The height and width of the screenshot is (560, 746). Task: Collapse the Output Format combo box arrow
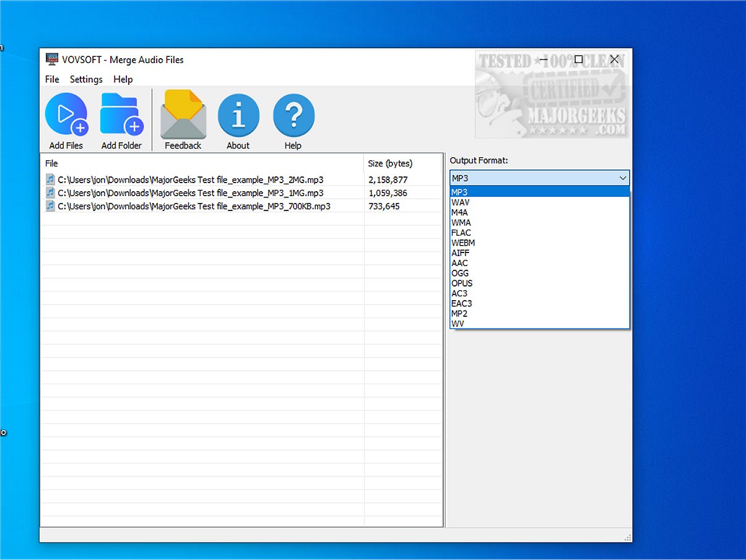(x=623, y=178)
